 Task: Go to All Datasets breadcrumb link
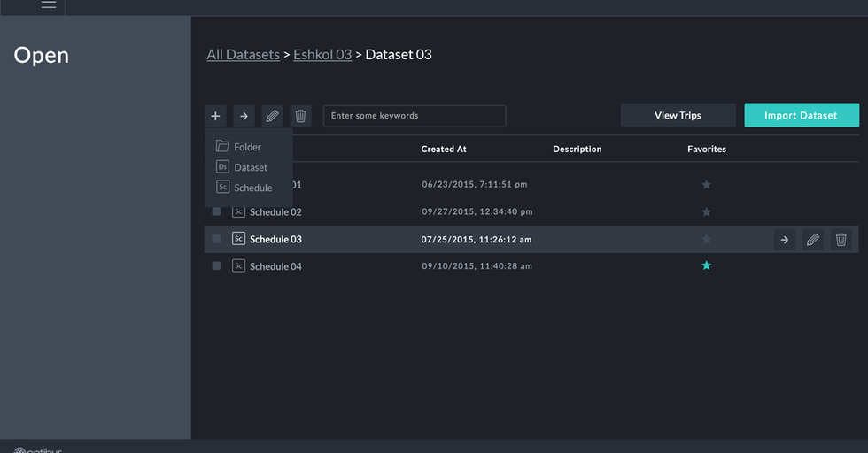pyautogui.click(x=243, y=54)
